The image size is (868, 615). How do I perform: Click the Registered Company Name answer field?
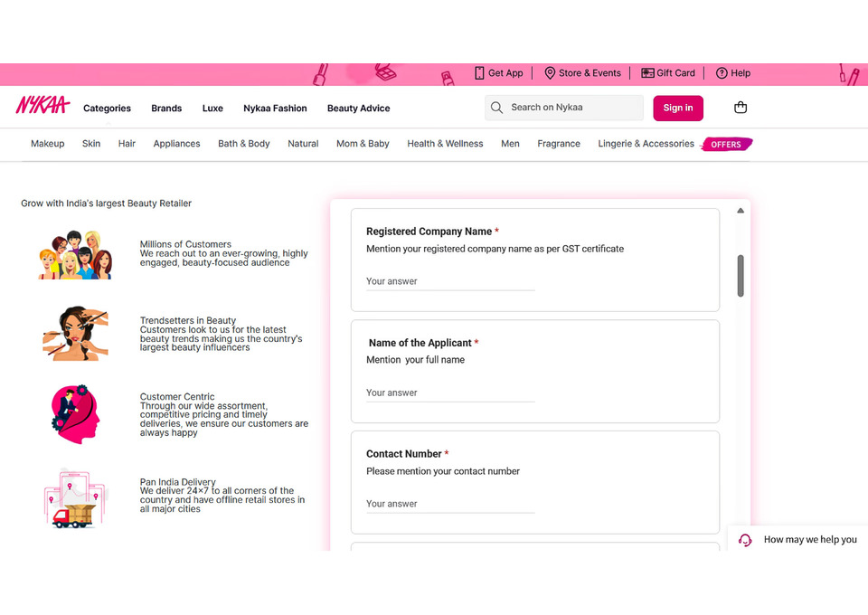click(x=450, y=282)
